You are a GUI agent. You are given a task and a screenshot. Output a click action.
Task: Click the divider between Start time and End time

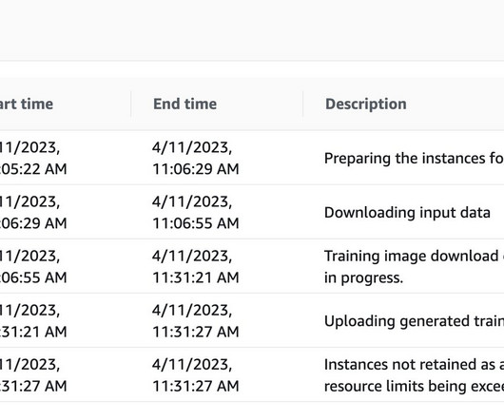tap(131, 104)
